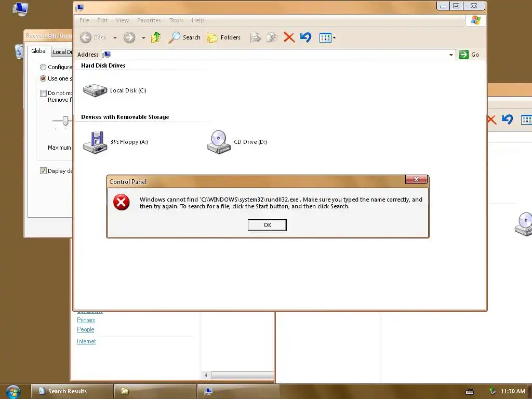Click the red Delete X icon
The width and height of the screenshot is (532, 399).
pos(289,37)
